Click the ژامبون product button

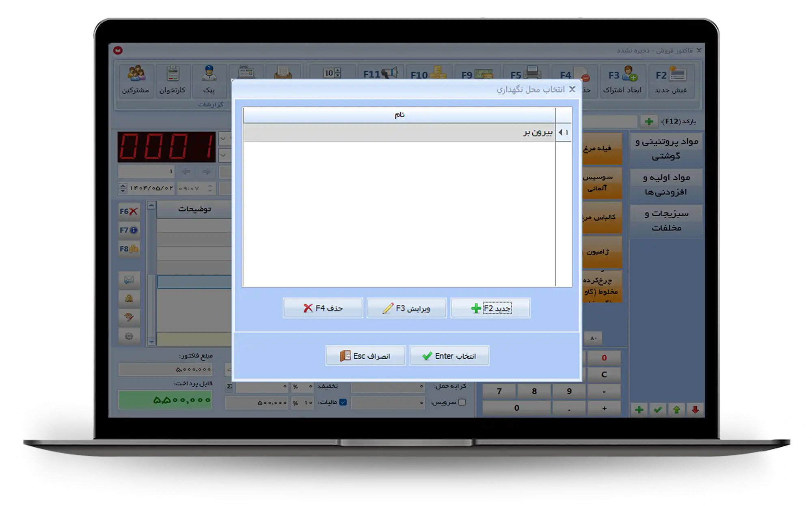click(x=602, y=252)
